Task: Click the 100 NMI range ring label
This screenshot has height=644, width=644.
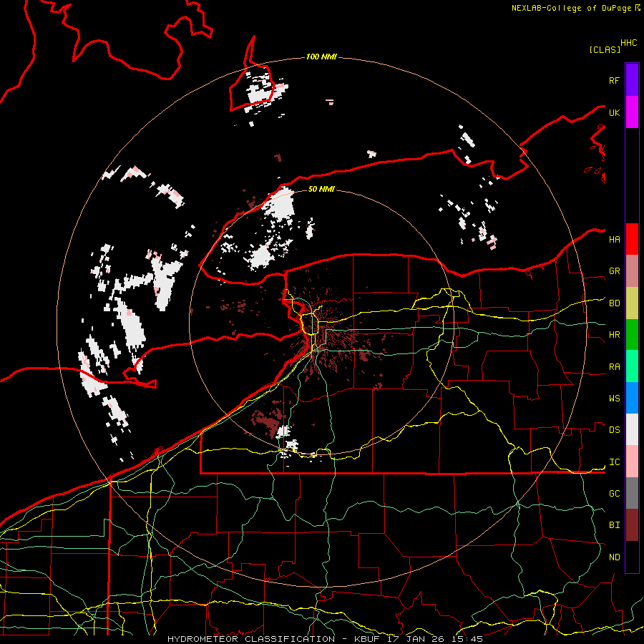Action: [321, 57]
